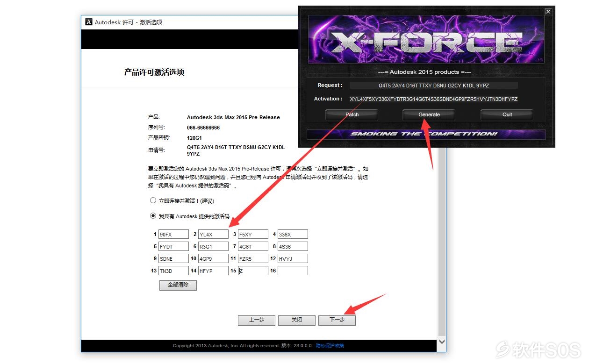589x364 pixels.
Task: Click activation code field 12 containing HVYJ
Action: [x=293, y=258]
